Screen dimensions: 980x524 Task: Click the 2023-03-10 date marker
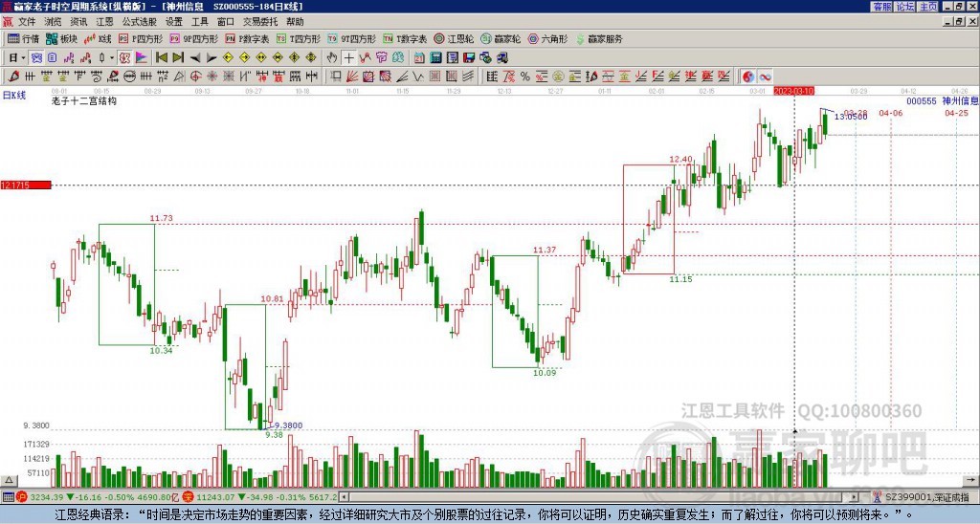click(x=793, y=91)
